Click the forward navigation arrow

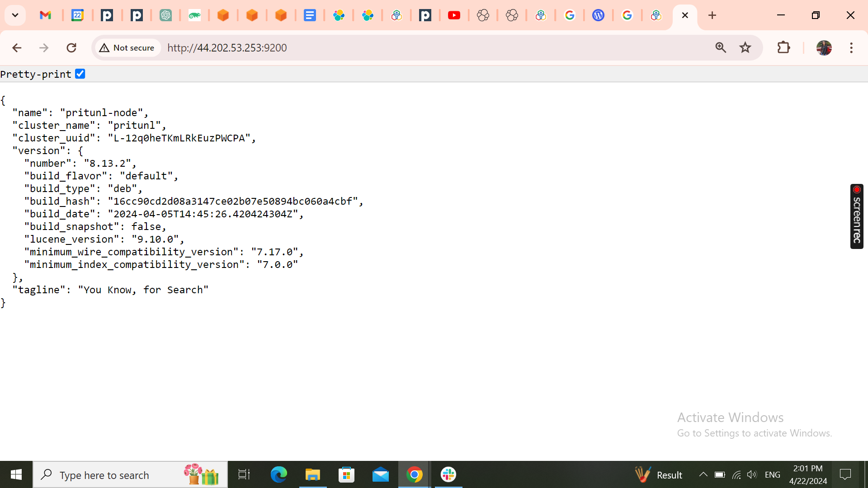point(44,47)
